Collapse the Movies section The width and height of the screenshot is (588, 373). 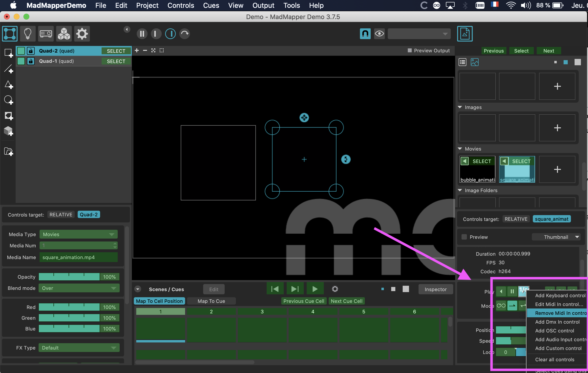tap(460, 149)
